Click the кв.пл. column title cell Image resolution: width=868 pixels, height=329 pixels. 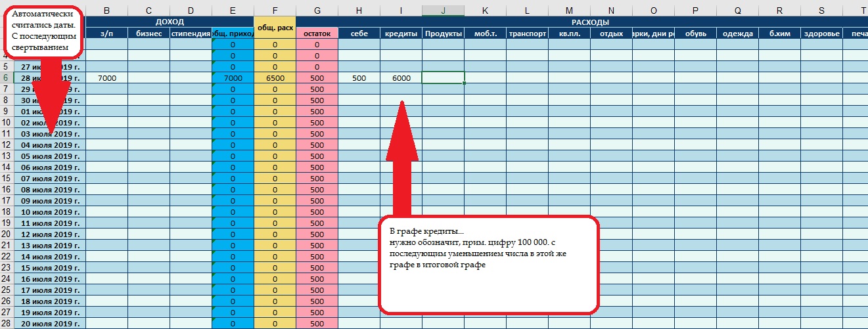569,33
